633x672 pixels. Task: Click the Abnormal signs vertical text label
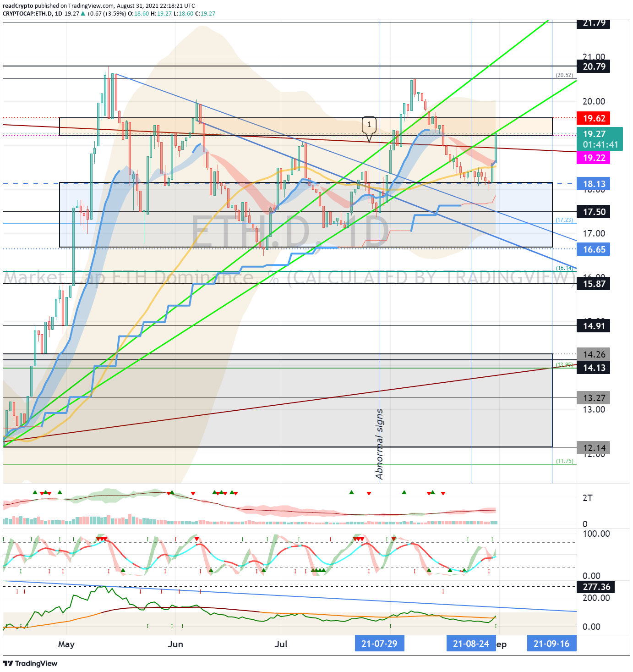click(379, 444)
